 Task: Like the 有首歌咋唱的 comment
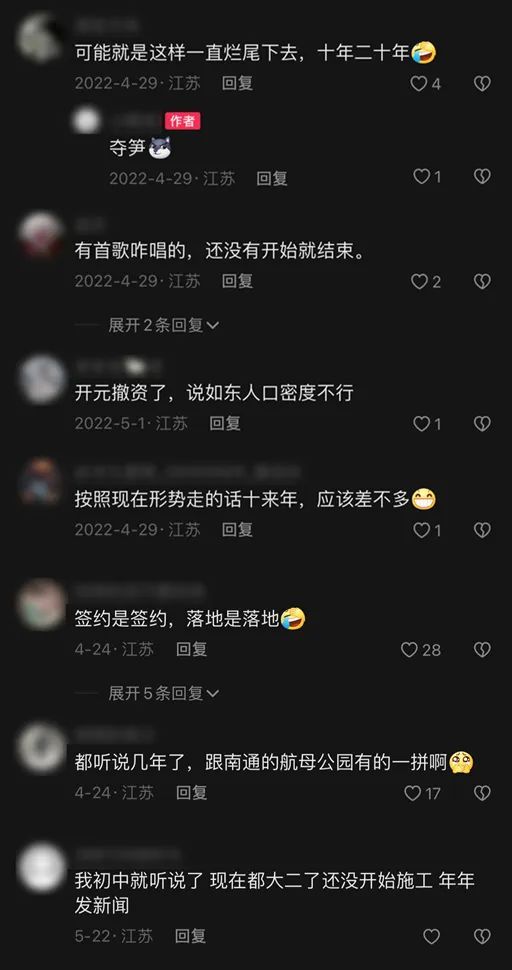419,281
